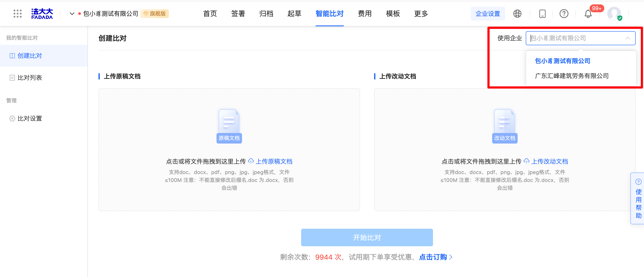Choose 包小豸测试有限公司 from dropdown list
This screenshot has height=277, width=644.
[562, 61]
